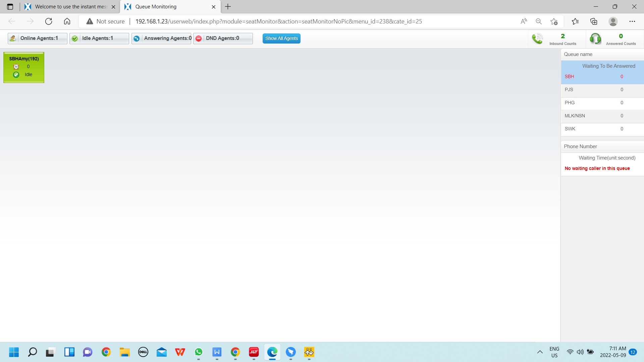Open WhatsApp from the taskbar
This screenshot has height=362, width=644.
[199, 352]
